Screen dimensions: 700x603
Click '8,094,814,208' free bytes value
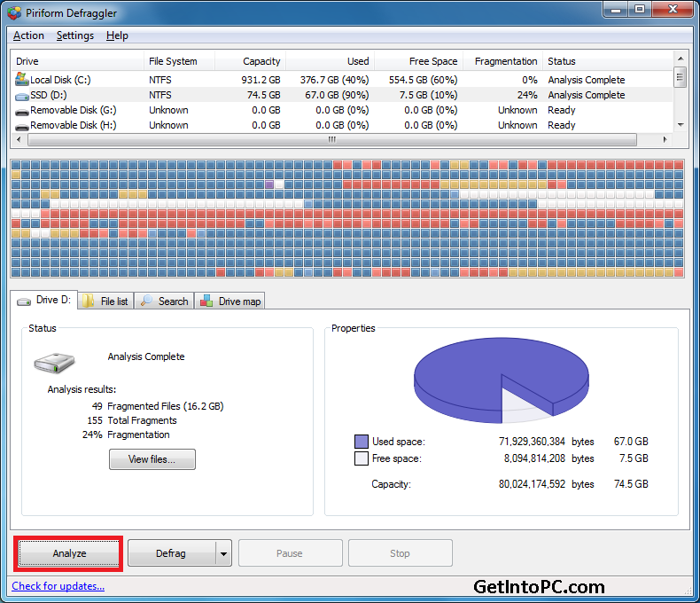point(534,458)
